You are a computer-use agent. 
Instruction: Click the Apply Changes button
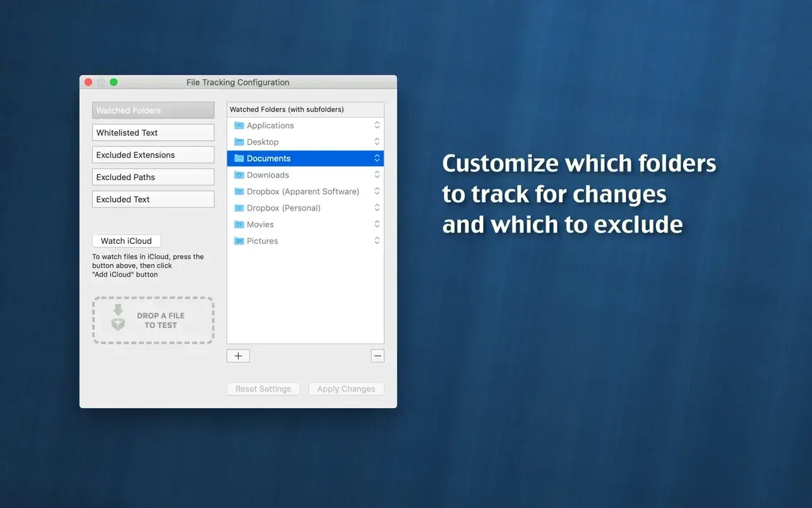coord(346,389)
